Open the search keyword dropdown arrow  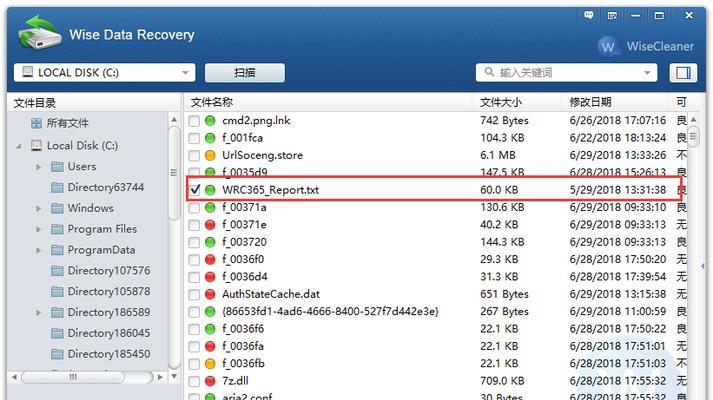(x=647, y=73)
